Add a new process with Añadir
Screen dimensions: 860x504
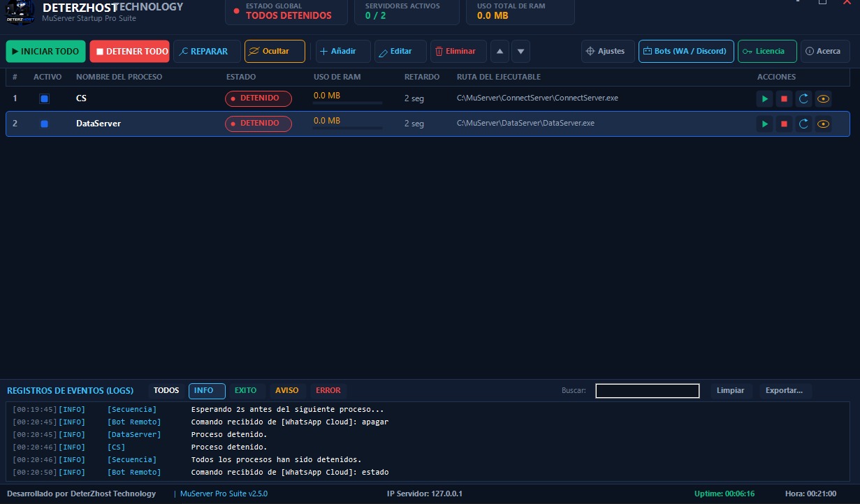coord(343,51)
